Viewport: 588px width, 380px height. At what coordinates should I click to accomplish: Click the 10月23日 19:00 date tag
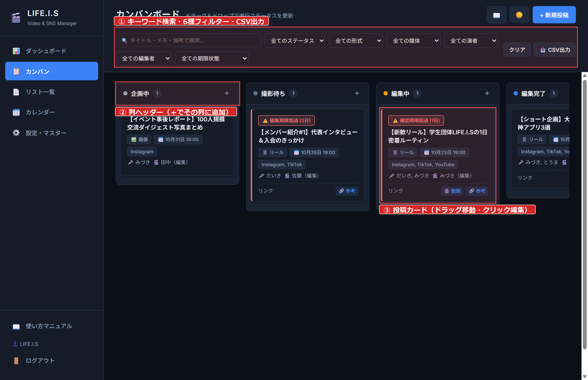[x=444, y=152]
